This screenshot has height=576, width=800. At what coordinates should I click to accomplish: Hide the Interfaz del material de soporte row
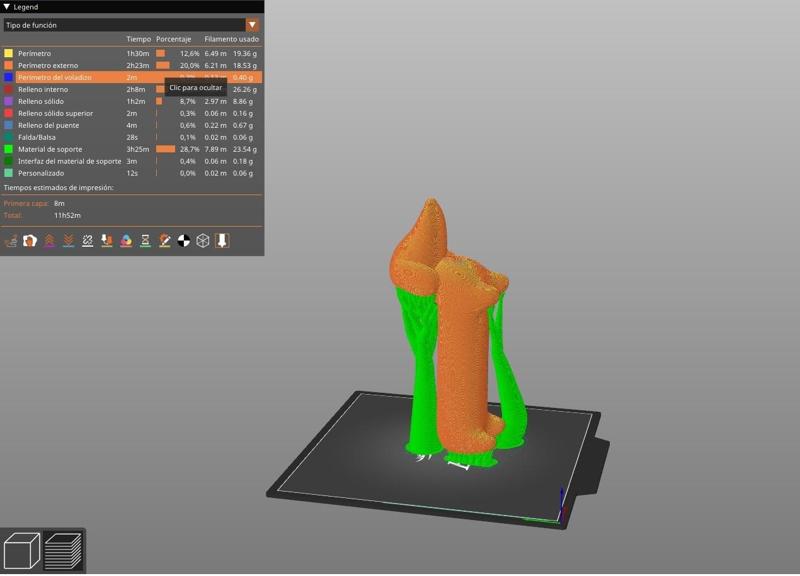(132, 161)
